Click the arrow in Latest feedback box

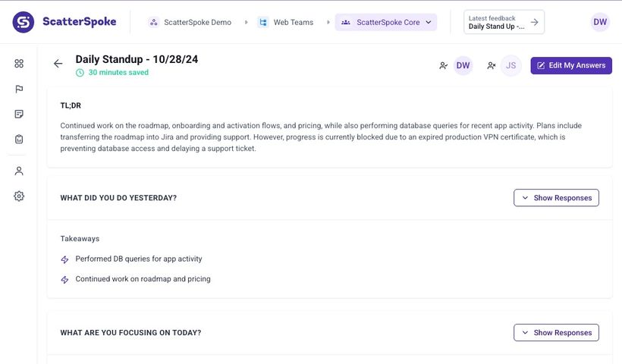click(534, 22)
